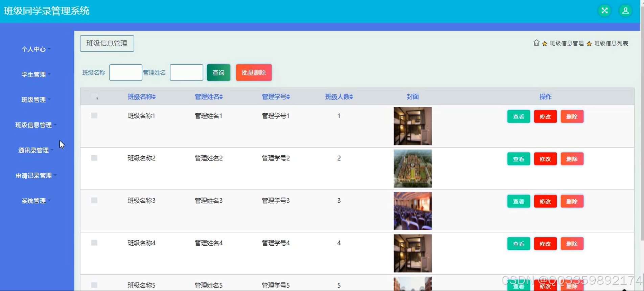Image resolution: width=644 pixels, height=291 pixels.
Task: Open cover thumbnail of 班级名称1
Action: coord(413,126)
